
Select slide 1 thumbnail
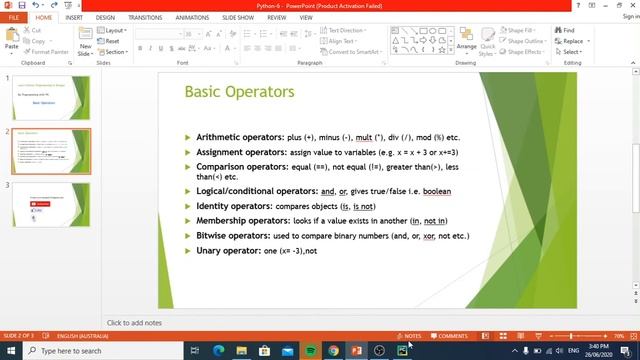[x=51, y=98]
